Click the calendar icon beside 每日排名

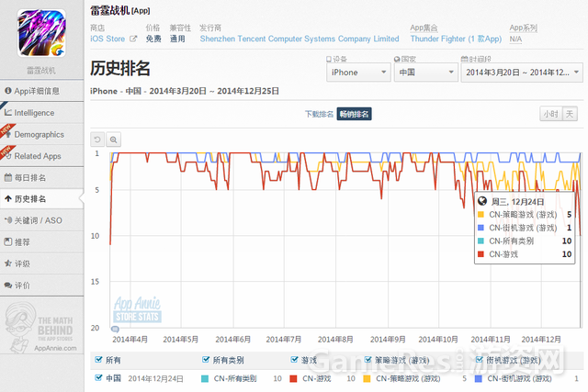coord(8,177)
